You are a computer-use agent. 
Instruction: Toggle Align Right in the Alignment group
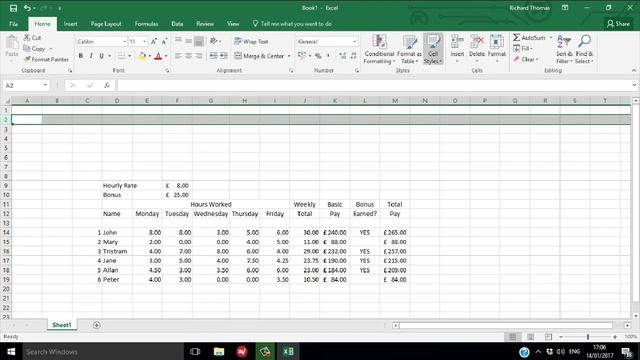coord(199,56)
